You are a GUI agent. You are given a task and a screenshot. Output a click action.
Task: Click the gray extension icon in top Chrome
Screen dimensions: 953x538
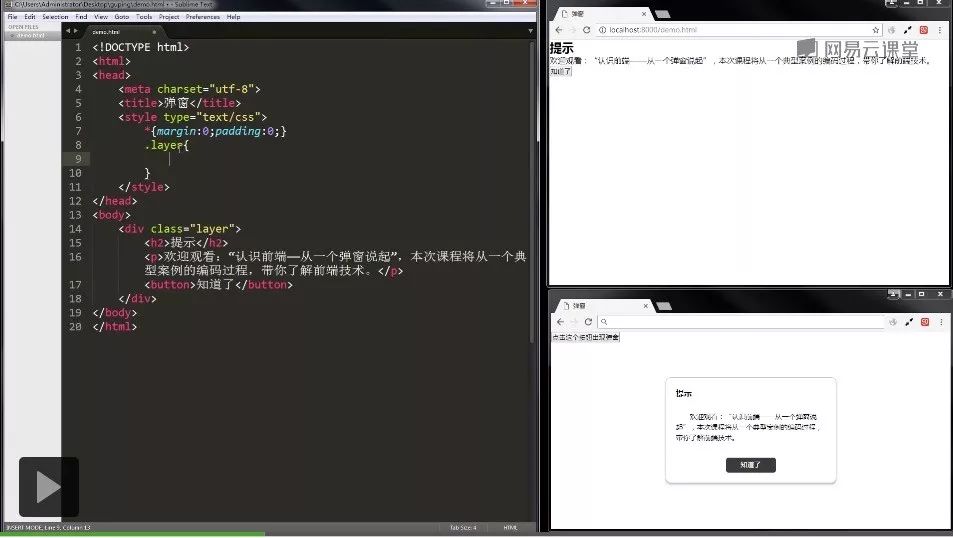892,30
